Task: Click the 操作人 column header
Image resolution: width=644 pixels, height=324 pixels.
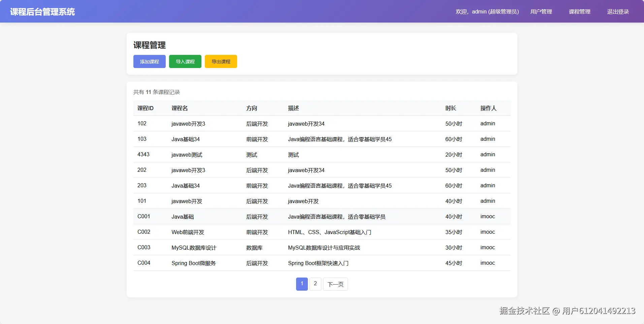Action: tap(488, 108)
